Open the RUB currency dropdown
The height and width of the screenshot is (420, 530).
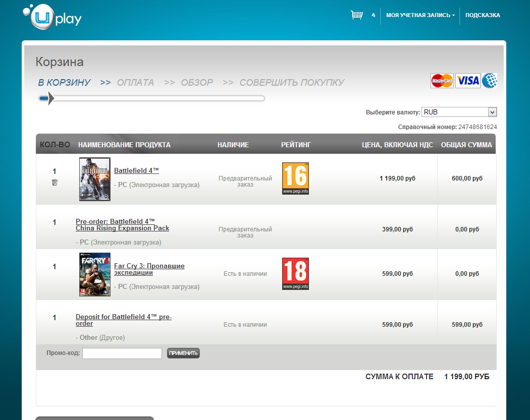click(x=459, y=112)
